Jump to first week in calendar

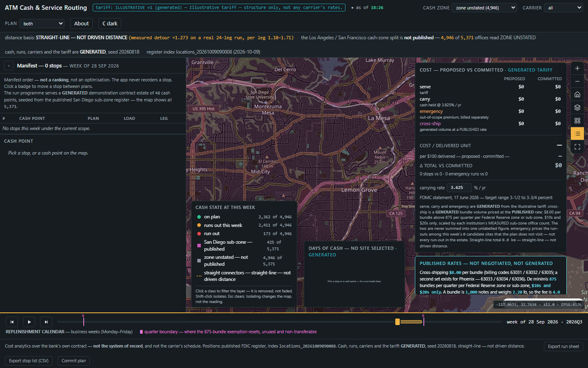(12, 322)
